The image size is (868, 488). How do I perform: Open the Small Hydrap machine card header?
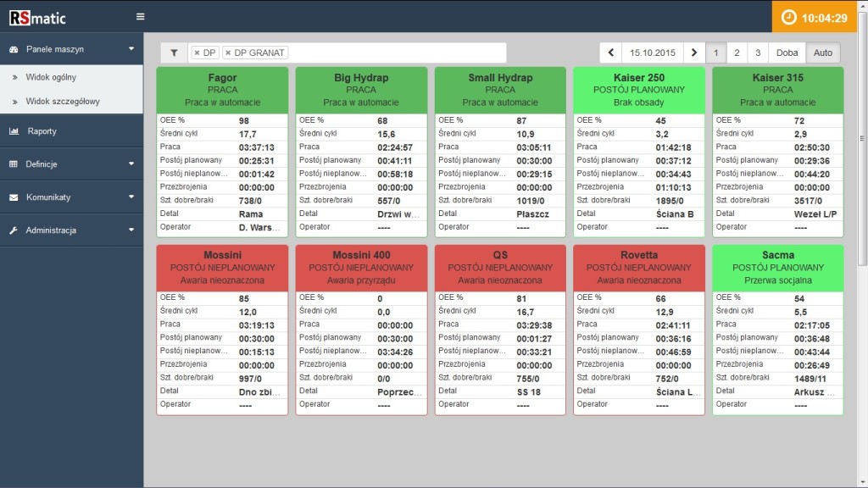coord(500,90)
